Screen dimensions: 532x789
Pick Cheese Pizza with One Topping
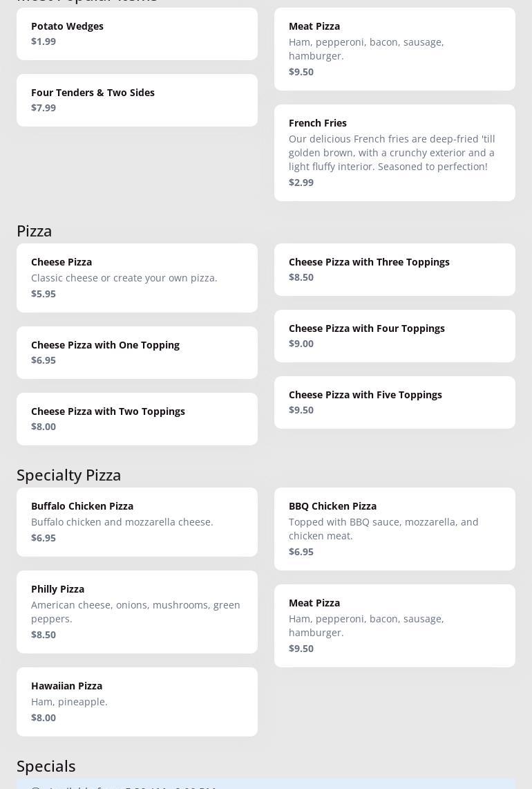click(137, 353)
